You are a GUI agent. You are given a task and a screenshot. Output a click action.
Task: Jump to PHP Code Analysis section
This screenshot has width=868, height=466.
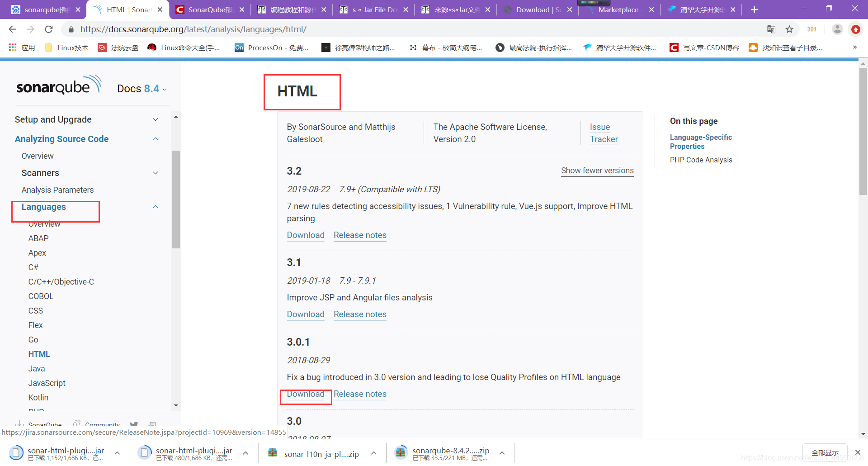point(701,160)
